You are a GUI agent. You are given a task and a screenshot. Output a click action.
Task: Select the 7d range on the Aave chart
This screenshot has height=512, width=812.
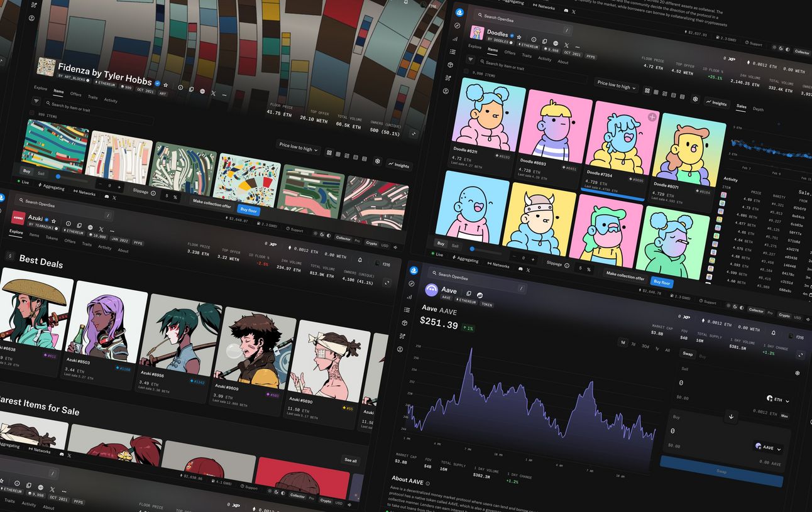tap(633, 344)
